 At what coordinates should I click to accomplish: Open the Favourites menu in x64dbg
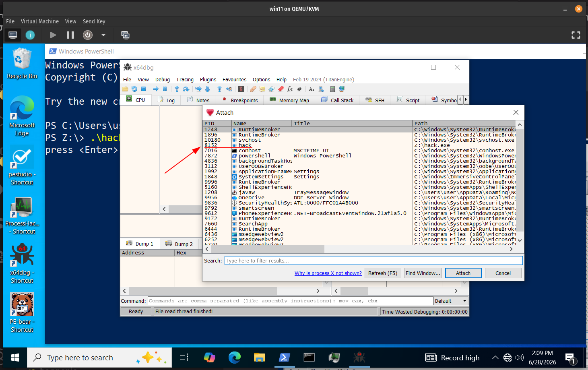(235, 80)
